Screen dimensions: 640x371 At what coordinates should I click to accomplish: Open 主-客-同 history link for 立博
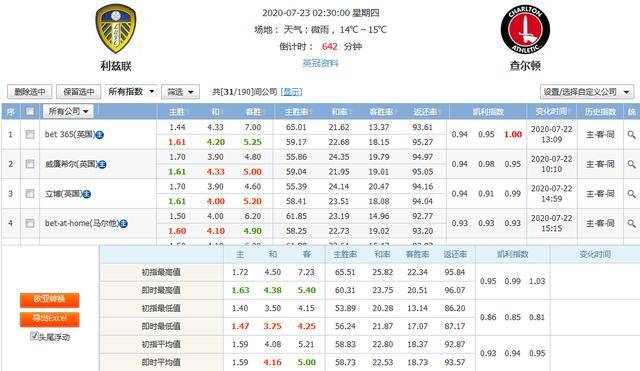600,194
